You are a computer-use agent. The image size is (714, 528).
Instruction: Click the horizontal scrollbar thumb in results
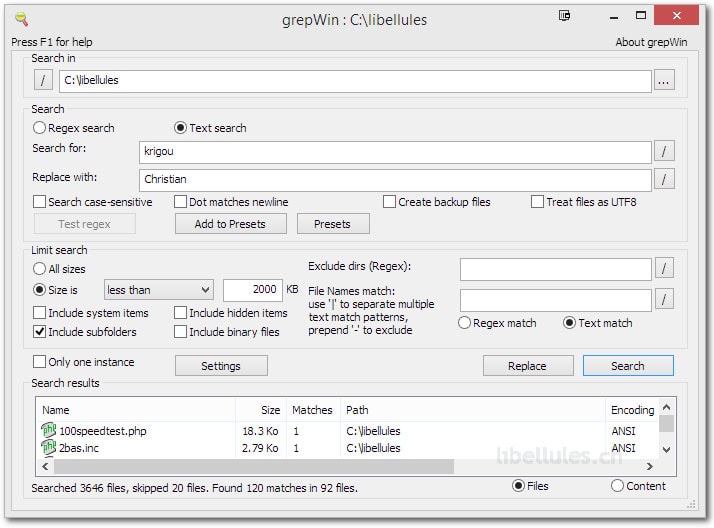254,466
